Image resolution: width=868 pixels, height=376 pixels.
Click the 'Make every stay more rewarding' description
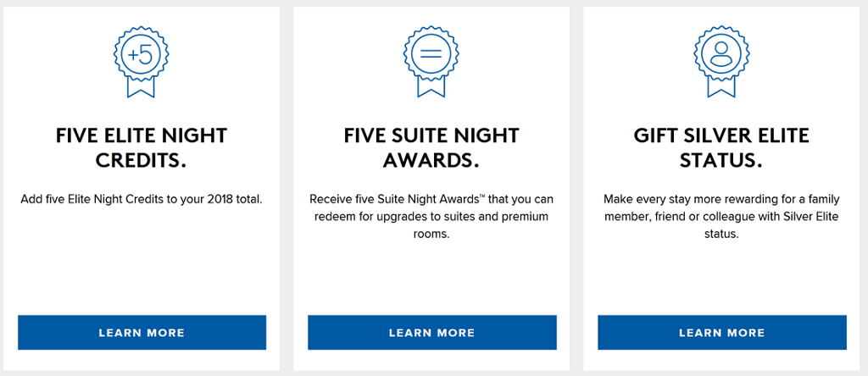point(721,217)
